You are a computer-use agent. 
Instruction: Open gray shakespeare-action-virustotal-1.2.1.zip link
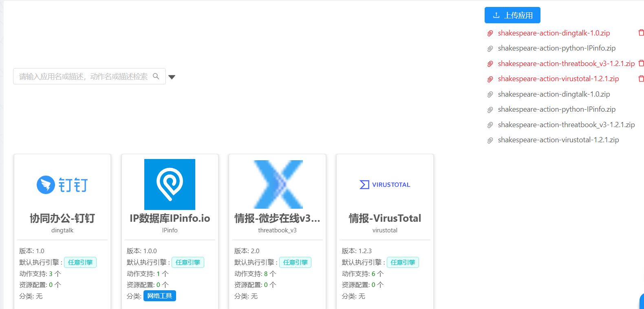[558, 140]
